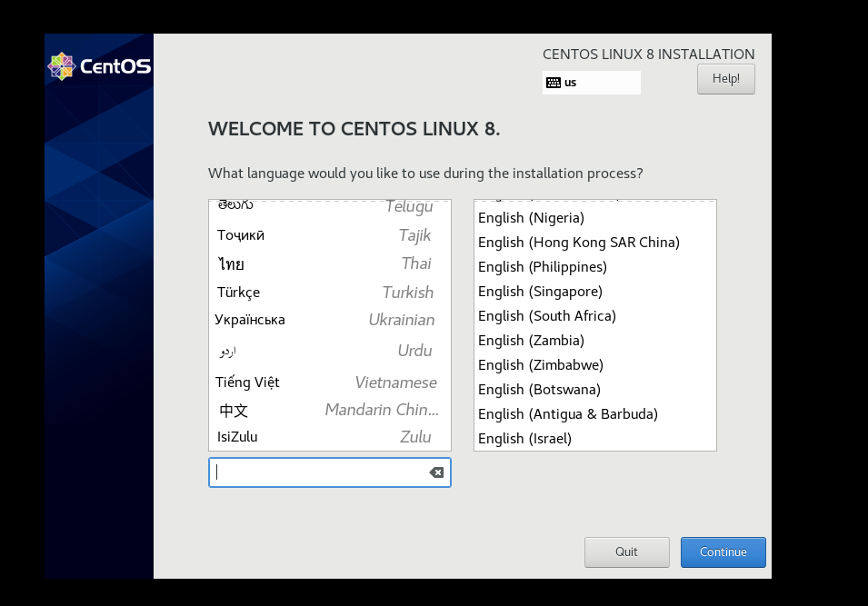Focus the language search input field
This screenshot has width=868, height=606.
coord(318,472)
